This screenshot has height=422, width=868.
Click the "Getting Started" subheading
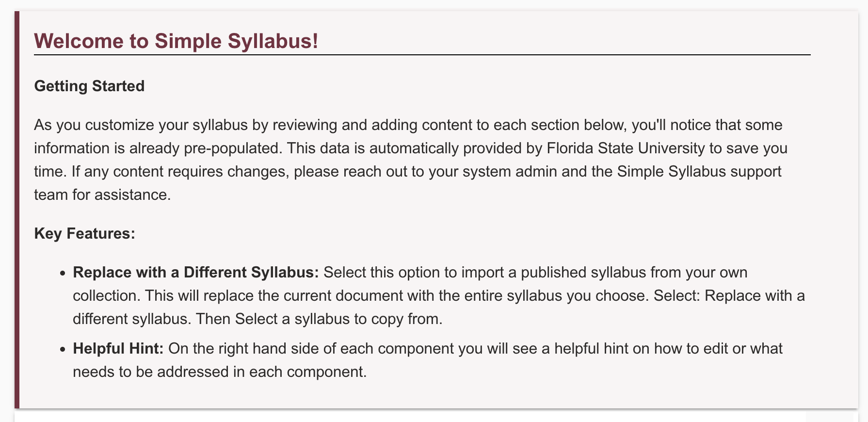click(x=89, y=86)
